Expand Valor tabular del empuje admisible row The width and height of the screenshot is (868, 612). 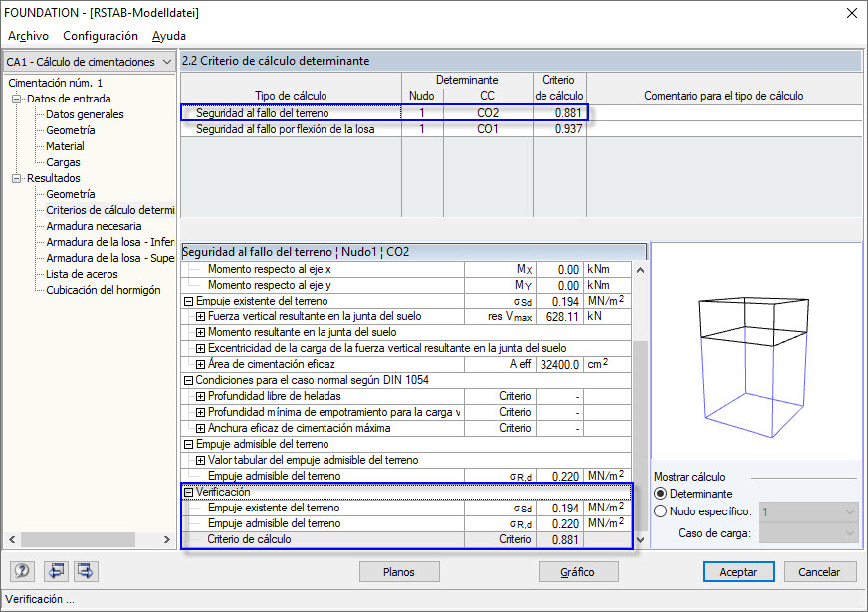pyautogui.click(x=200, y=461)
